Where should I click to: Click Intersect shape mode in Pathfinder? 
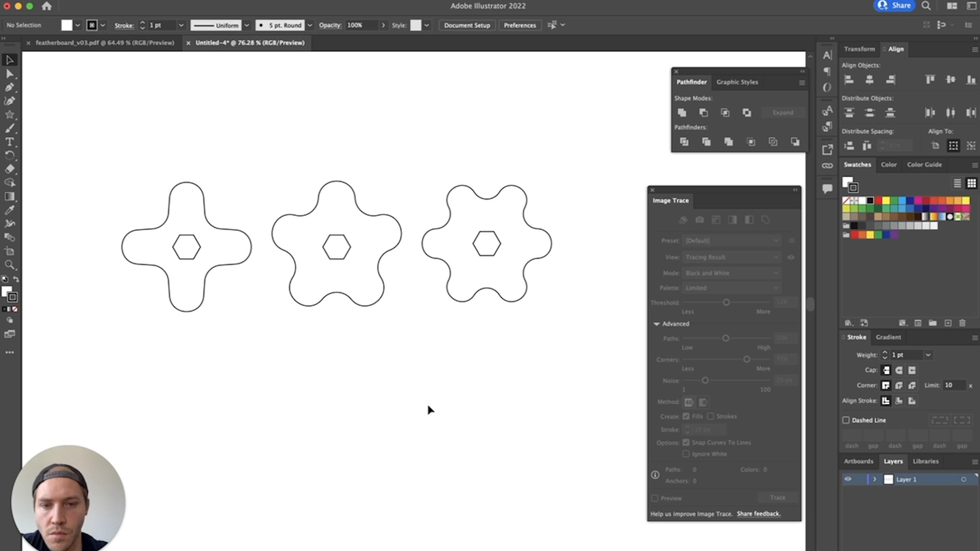click(x=725, y=112)
